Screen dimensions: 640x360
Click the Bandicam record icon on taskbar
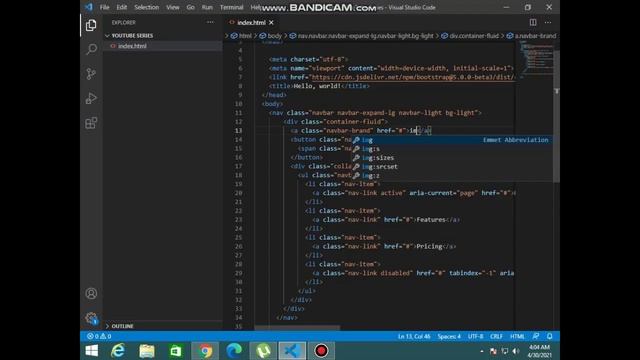coord(321,351)
